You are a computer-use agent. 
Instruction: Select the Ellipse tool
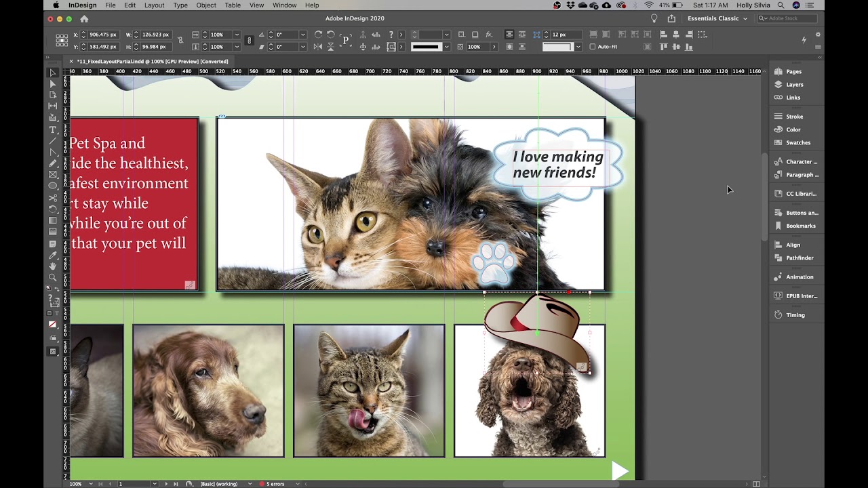point(53,186)
